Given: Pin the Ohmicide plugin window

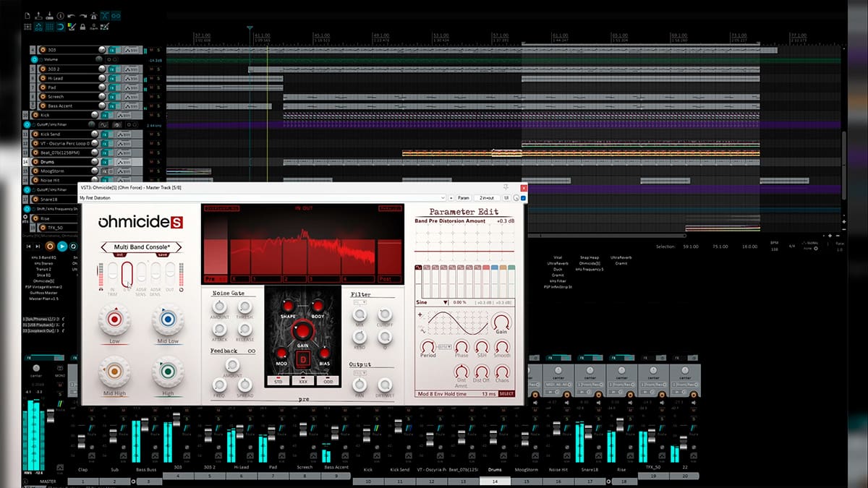Looking at the screenshot, I should pos(507,187).
